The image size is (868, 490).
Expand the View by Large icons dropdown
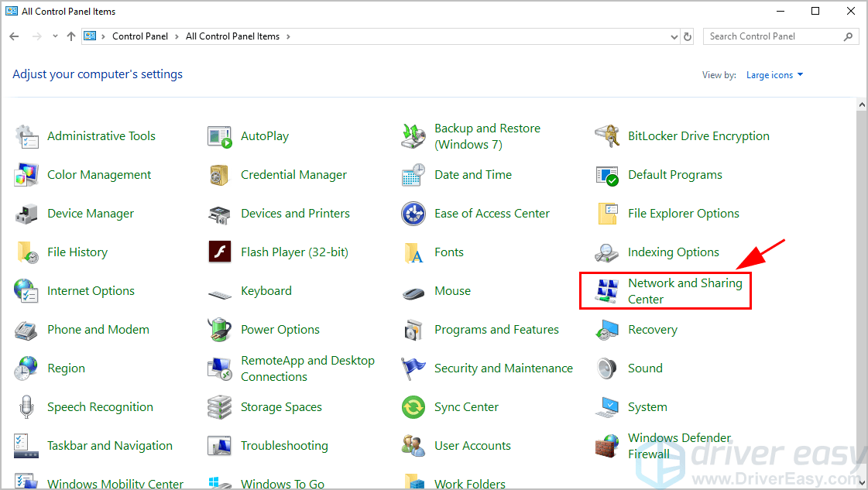[774, 74]
